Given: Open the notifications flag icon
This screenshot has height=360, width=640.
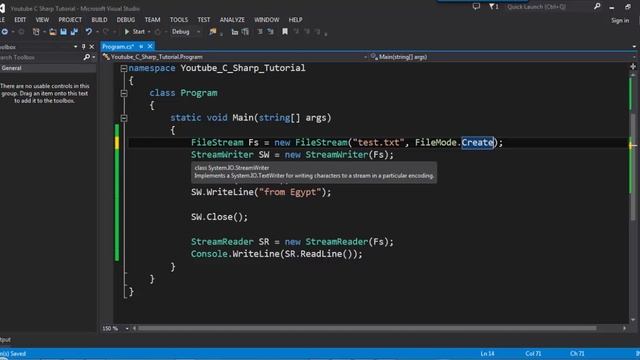Looking at the screenshot, I should (x=492, y=7).
